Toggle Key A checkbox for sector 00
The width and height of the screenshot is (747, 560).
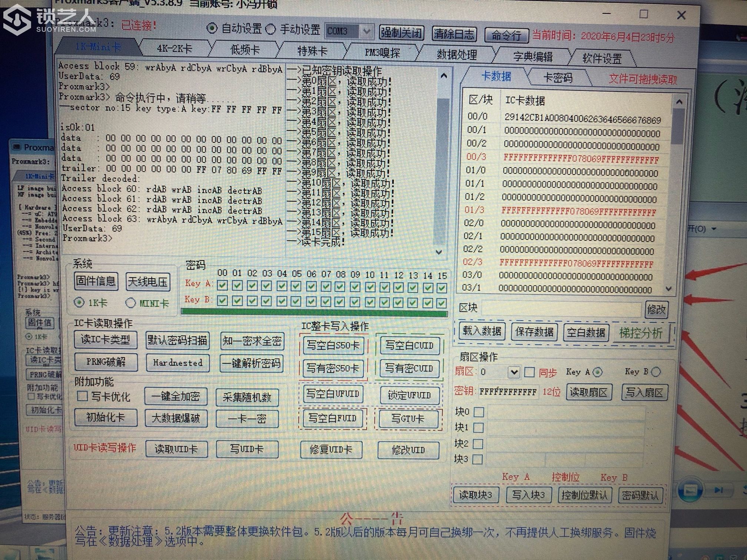pos(222,286)
